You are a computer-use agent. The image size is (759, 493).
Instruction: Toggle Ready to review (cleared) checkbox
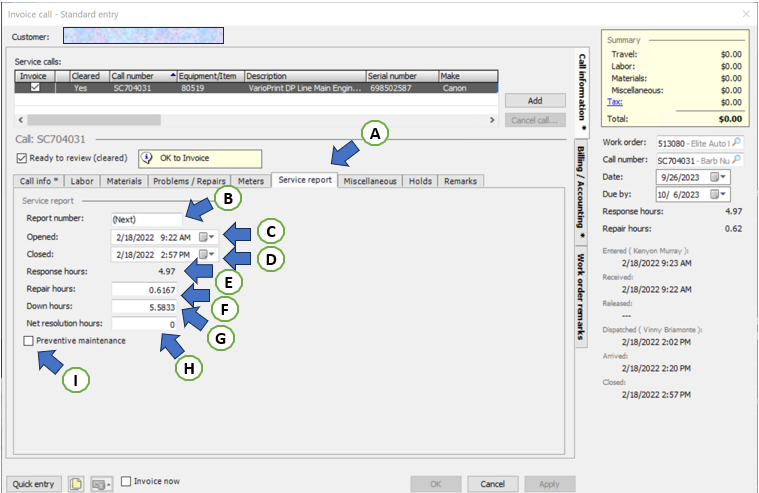(21, 158)
